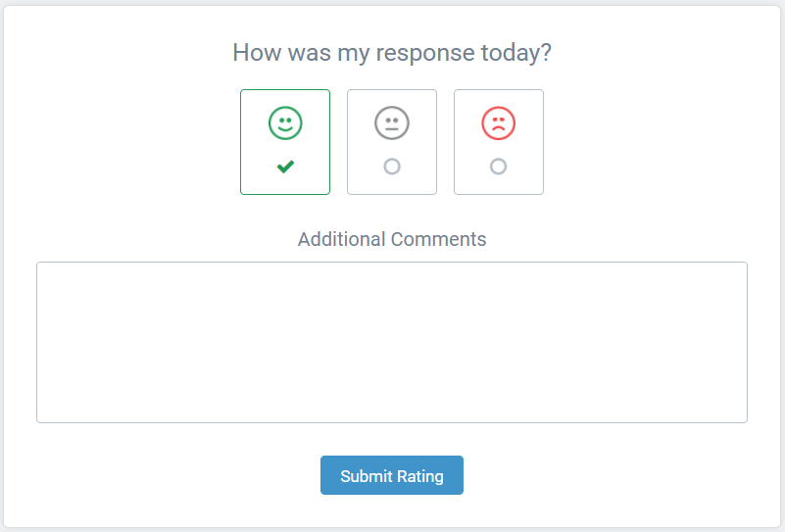Rate the response as unhappy using the frown
785x532 pixels.
pyautogui.click(x=498, y=122)
